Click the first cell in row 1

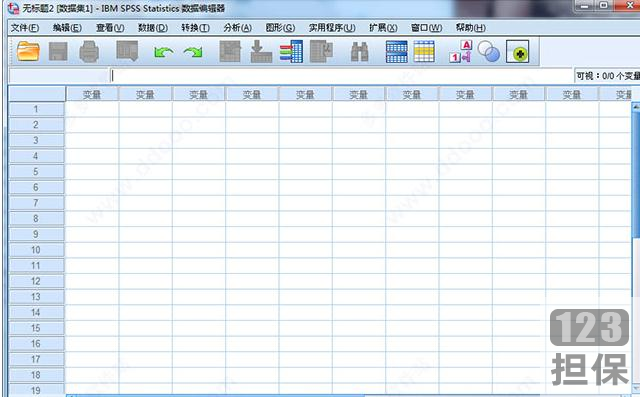(x=92, y=109)
